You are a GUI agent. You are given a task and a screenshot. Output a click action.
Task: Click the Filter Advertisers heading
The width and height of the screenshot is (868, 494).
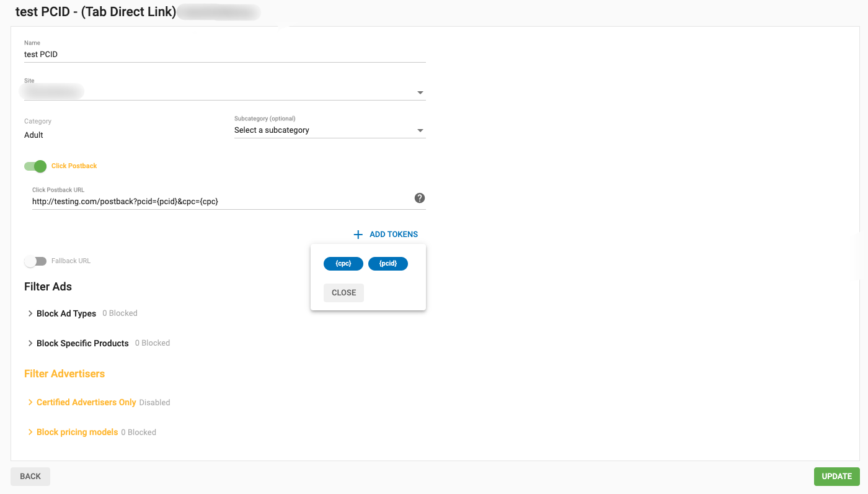64,374
